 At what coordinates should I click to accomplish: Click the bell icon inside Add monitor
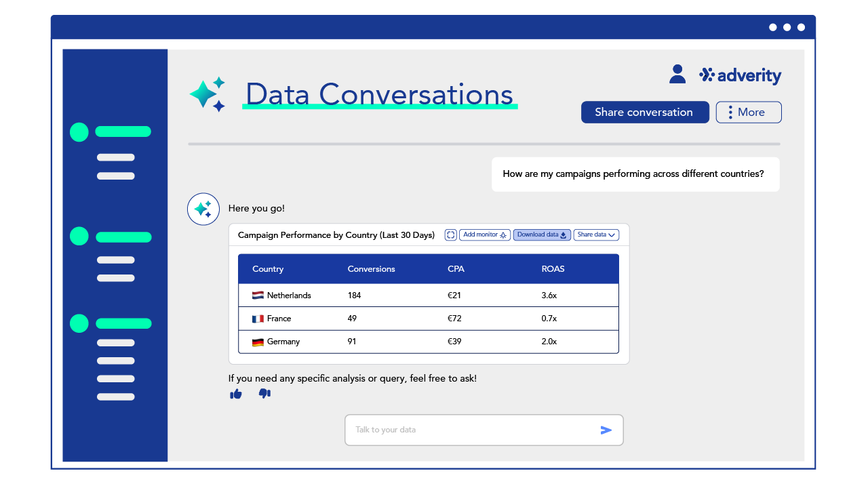pyautogui.click(x=504, y=235)
